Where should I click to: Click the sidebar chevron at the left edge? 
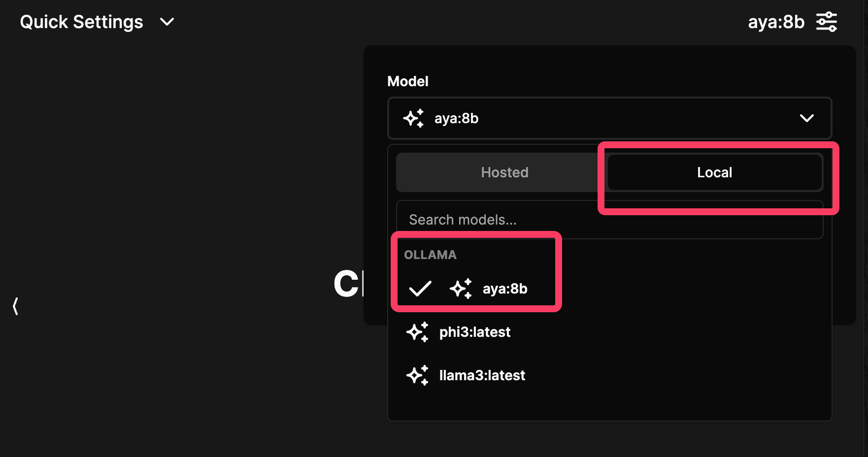(x=16, y=306)
